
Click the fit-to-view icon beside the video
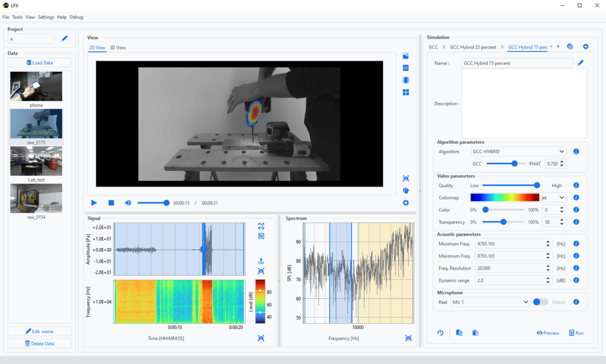tap(406, 179)
